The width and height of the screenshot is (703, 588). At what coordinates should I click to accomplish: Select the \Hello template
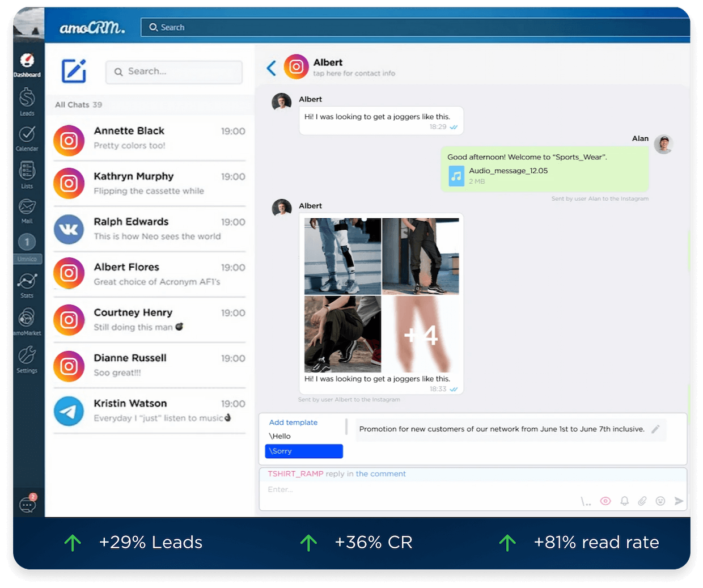coord(281,436)
